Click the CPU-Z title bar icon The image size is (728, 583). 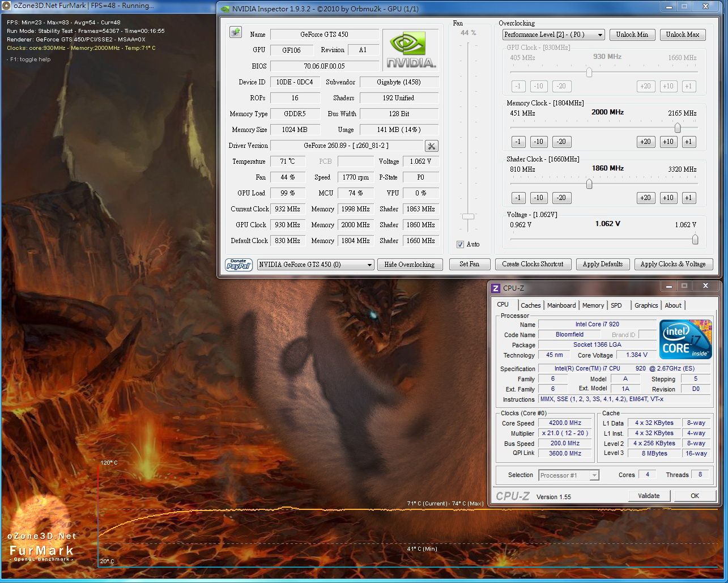point(496,288)
